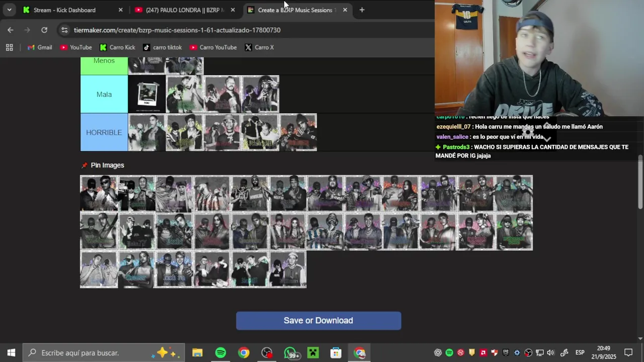
Task: Open a new browser tab
Action: pos(362,10)
